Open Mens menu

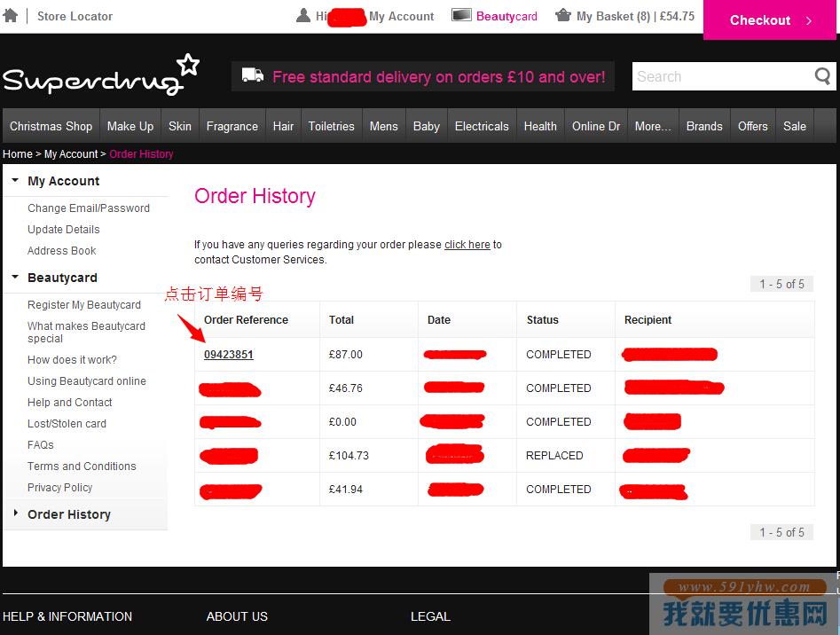383,126
